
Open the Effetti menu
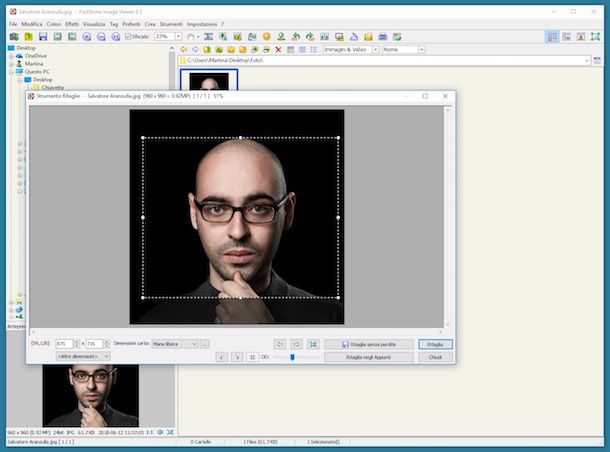tap(72, 24)
